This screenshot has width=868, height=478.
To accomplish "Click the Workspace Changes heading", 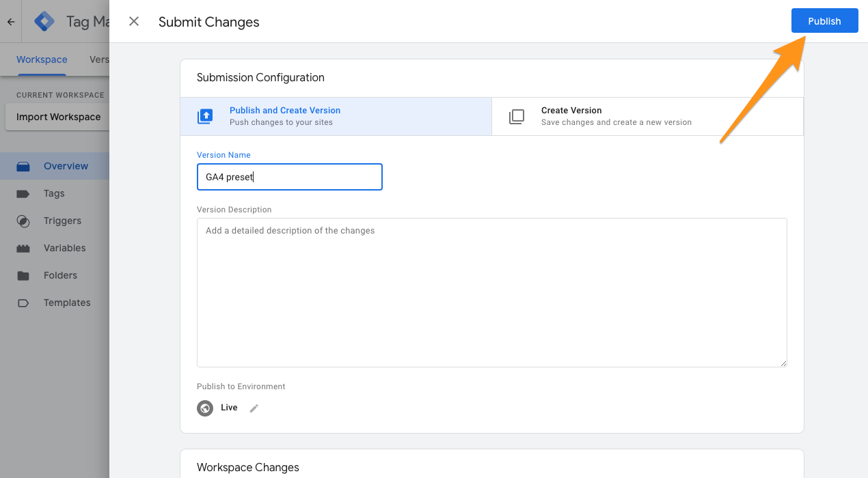I will [x=248, y=468].
